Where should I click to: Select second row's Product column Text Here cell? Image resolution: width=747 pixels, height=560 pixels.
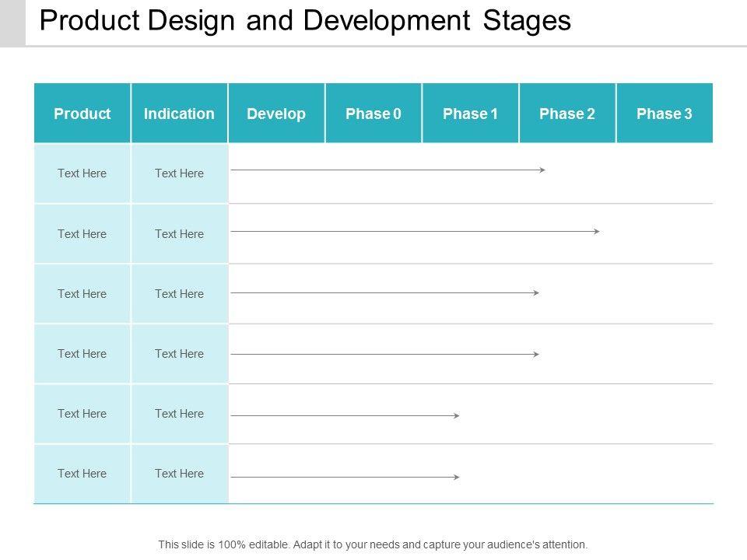click(x=82, y=234)
